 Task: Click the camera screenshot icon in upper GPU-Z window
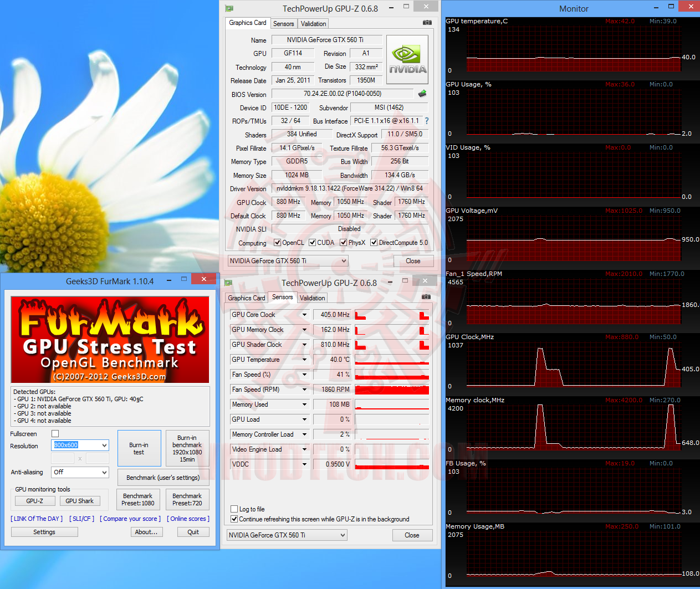pos(427,23)
